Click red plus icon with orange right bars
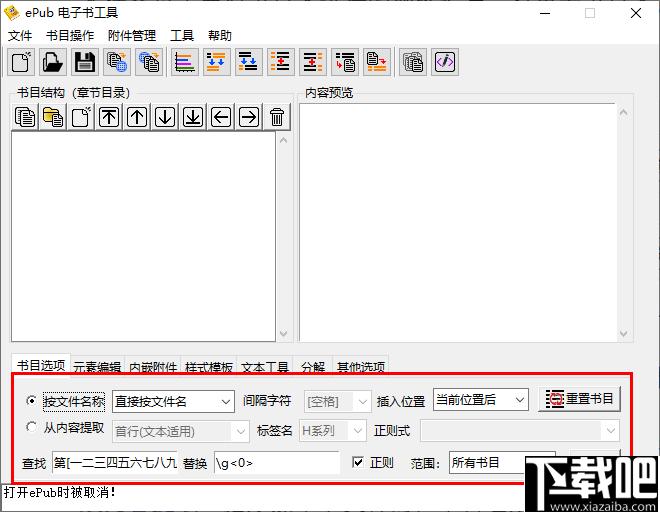The image size is (660, 512). 312,62
